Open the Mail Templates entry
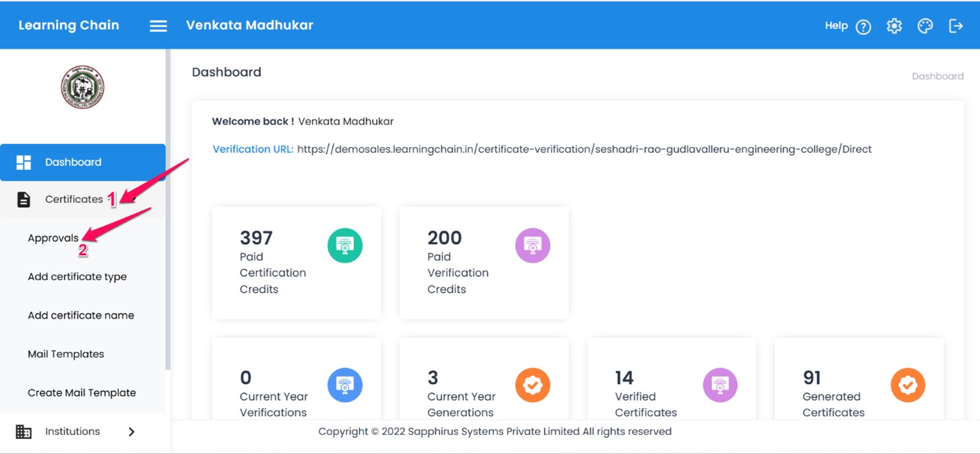Image resolution: width=980 pixels, height=454 pixels. [x=66, y=355]
